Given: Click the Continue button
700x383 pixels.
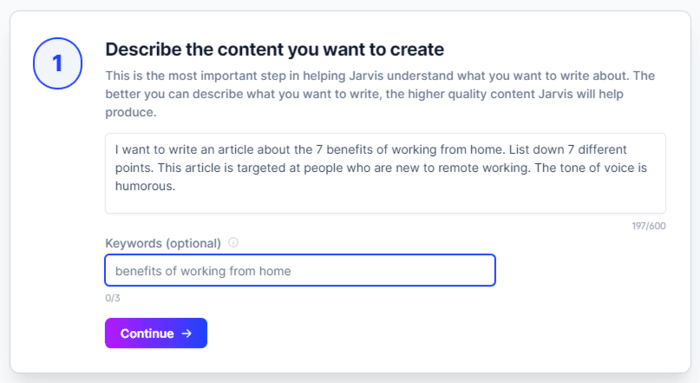Looking at the screenshot, I should pyautogui.click(x=156, y=333).
